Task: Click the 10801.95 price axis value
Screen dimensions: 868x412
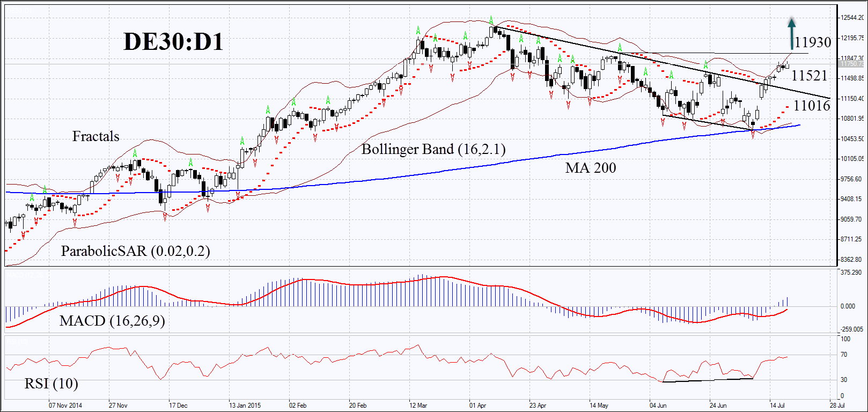Action: [x=852, y=119]
